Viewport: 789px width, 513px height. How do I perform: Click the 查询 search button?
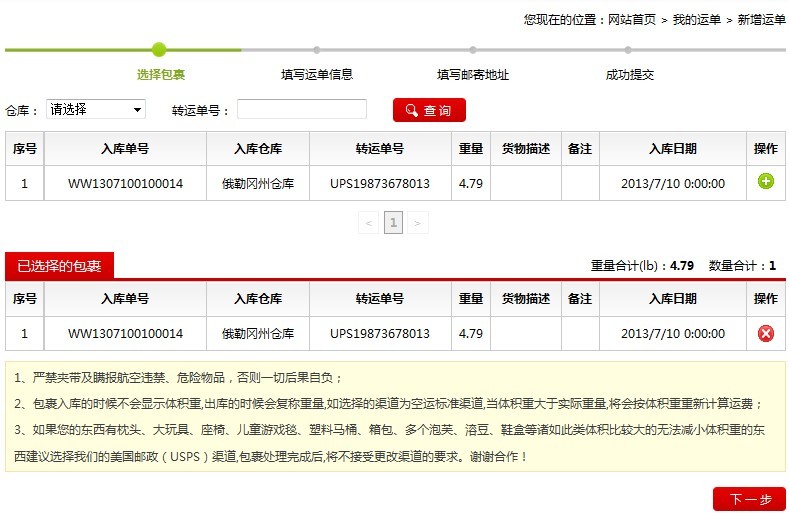tap(429, 110)
